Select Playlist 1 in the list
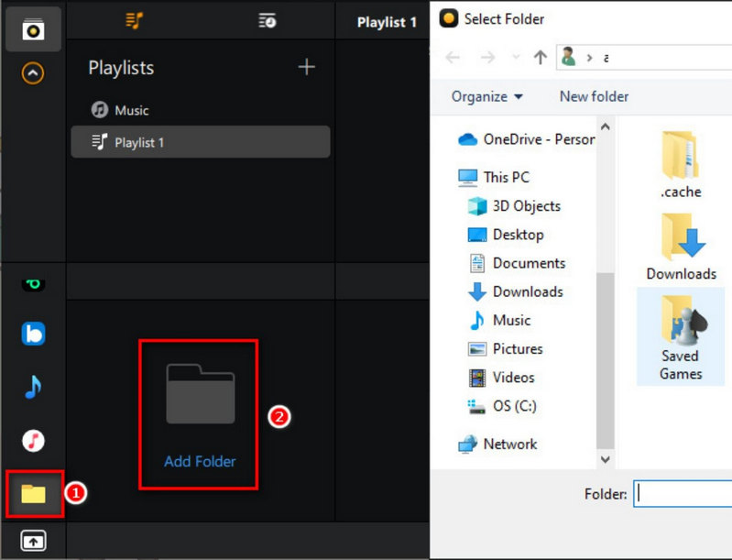The height and width of the screenshot is (560, 732). (x=201, y=142)
